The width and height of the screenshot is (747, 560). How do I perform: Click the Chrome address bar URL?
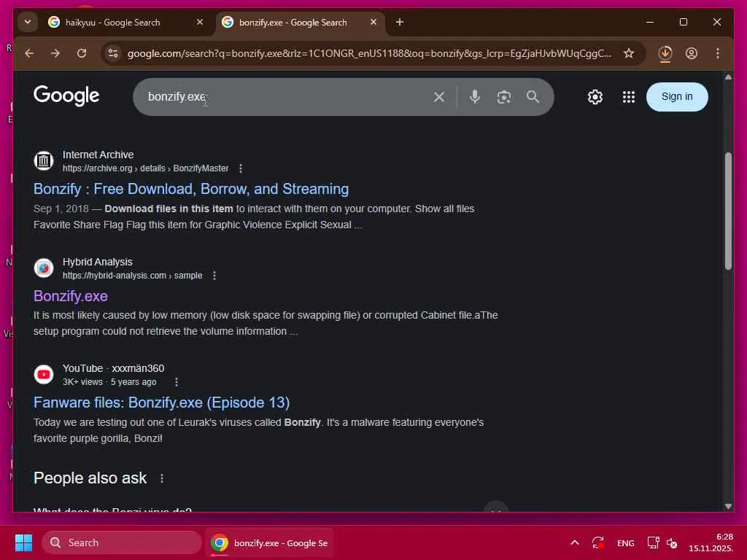pos(369,53)
